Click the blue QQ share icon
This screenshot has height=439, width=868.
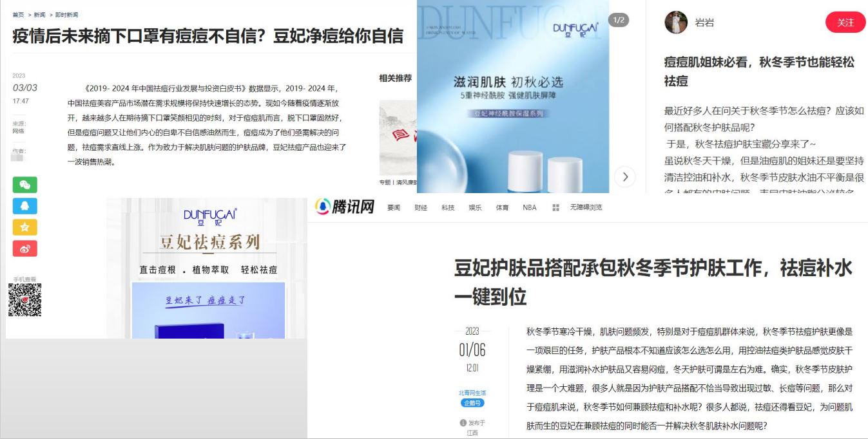click(x=24, y=206)
